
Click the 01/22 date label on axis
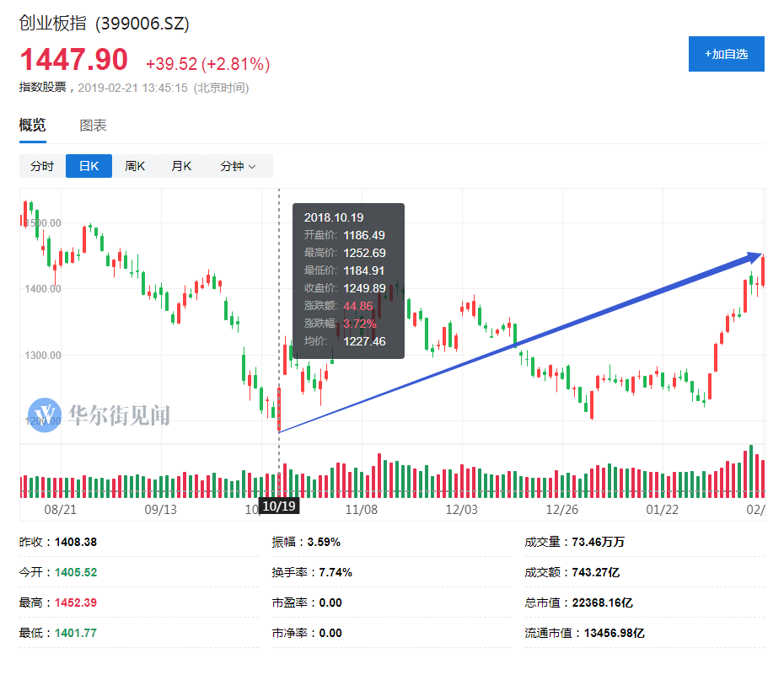[663, 510]
